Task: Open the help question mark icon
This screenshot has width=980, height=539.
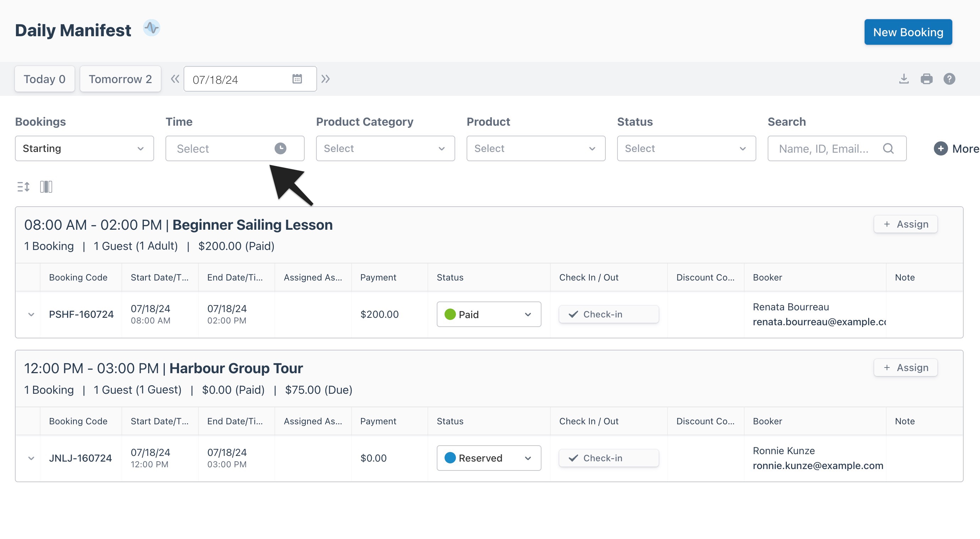Action: [x=949, y=79]
